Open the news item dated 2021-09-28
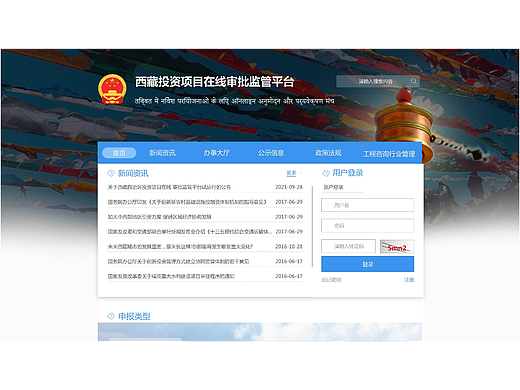Viewport: 520px width, 390px height. point(169,187)
